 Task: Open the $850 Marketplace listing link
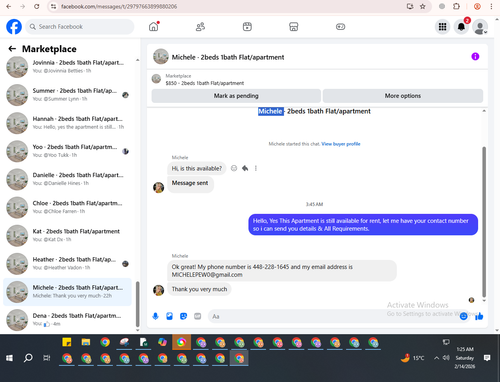[205, 83]
